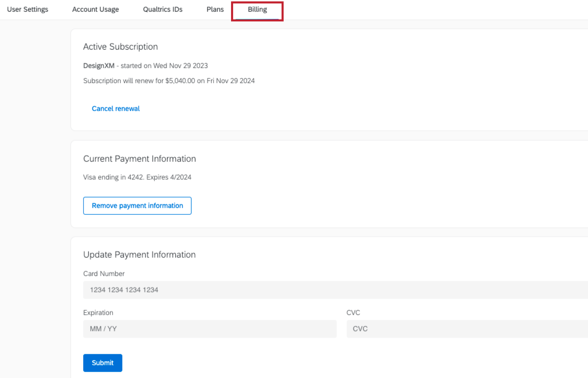588x378 pixels.
Task: Click the CVC label above the field
Action: coord(353,313)
